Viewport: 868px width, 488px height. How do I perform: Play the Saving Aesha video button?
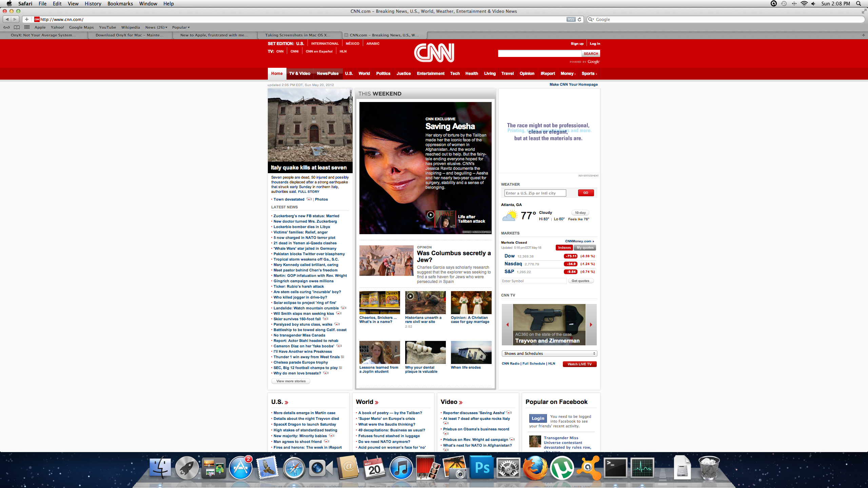(430, 215)
